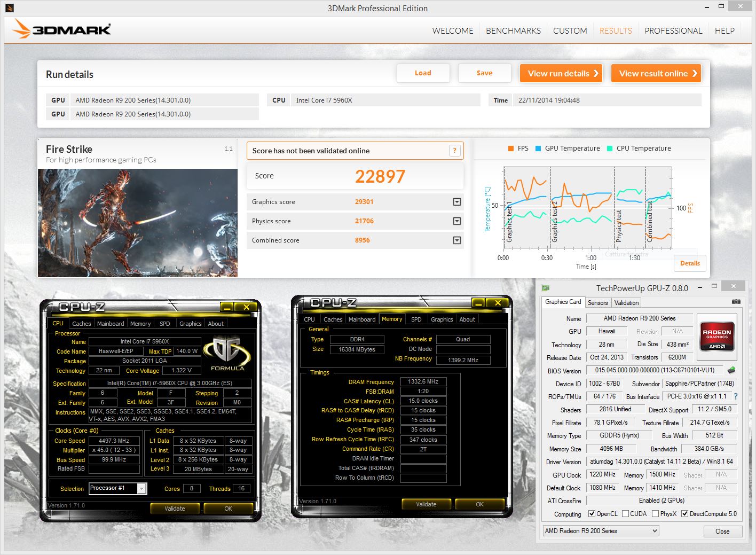Click the chart Details button
756x555 pixels.
click(x=690, y=263)
